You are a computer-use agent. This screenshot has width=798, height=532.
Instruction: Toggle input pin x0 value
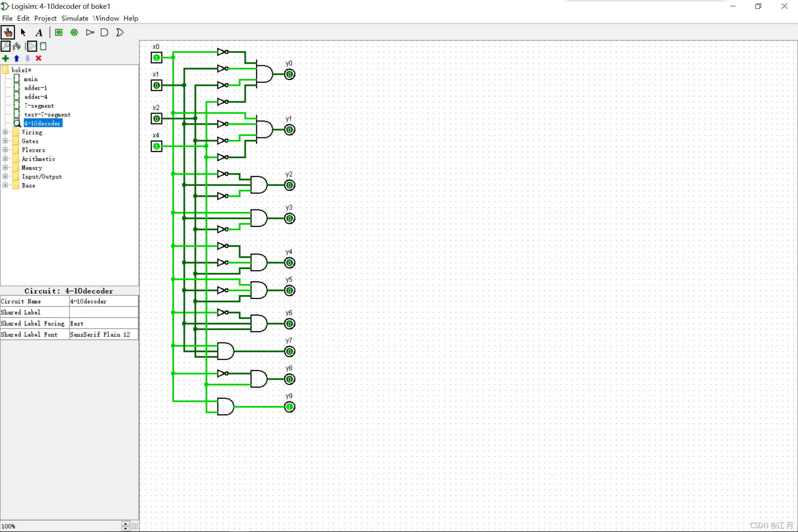click(157, 58)
